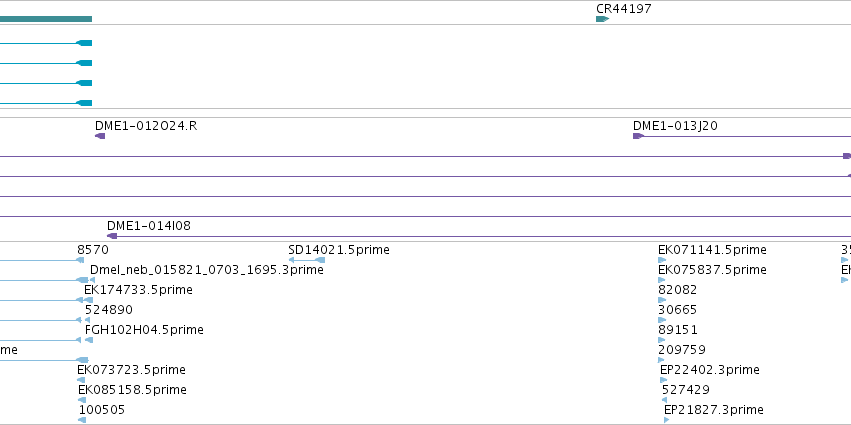Click the dark teal gene bar at top
The height and width of the screenshot is (425, 851).
46,19
